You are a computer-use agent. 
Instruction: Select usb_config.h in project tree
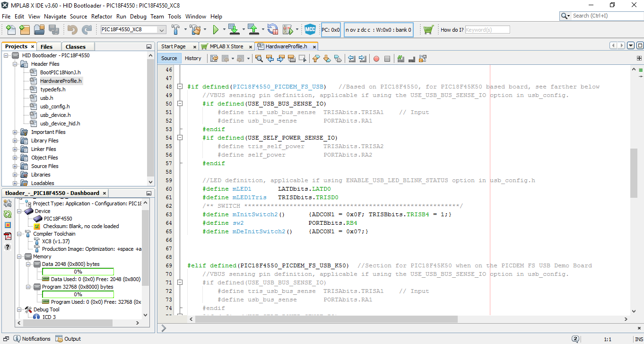click(54, 106)
